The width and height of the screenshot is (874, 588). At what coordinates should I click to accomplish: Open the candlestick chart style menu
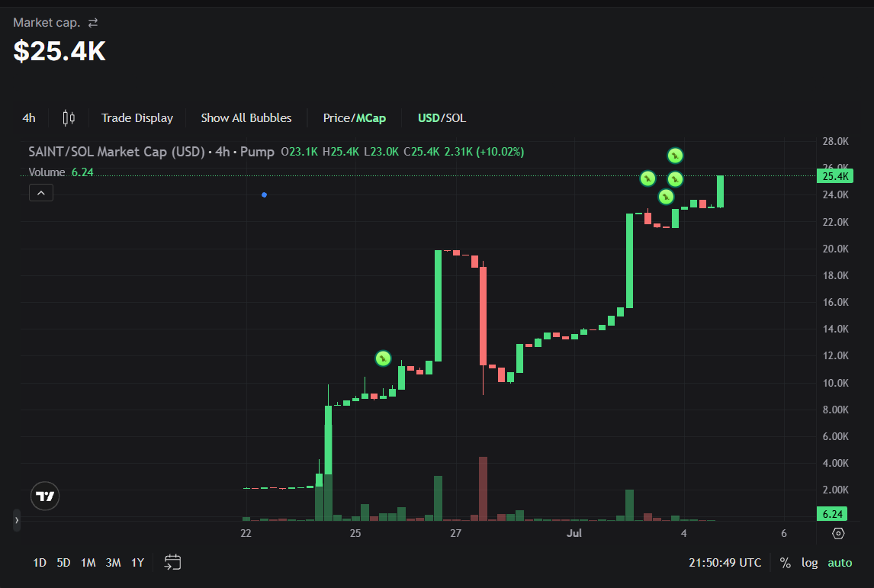pyautogui.click(x=69, y=118)
